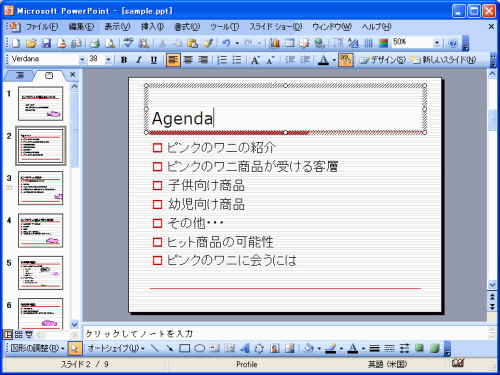Open the 50% zoom dropdown
Image resolution: width=500 pixels, height=375 pixels.
pyautogui.click(x=437, y=43)
